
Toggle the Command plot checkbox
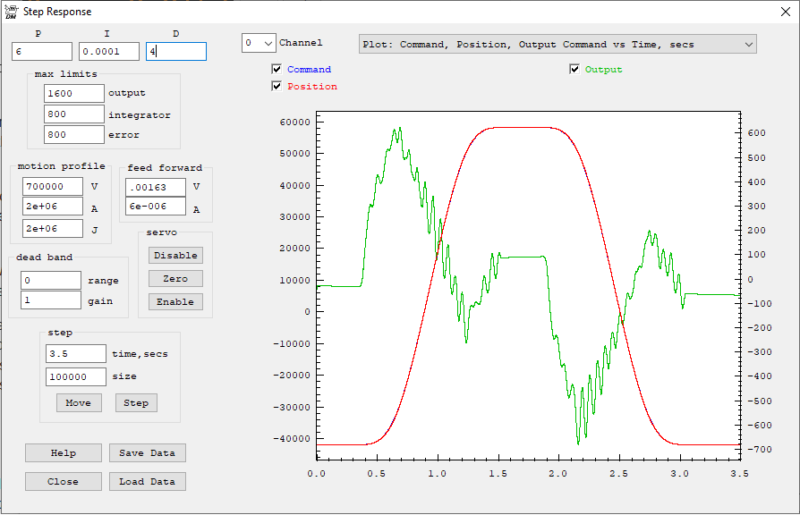pyautogui.click(x=277, y=69)
